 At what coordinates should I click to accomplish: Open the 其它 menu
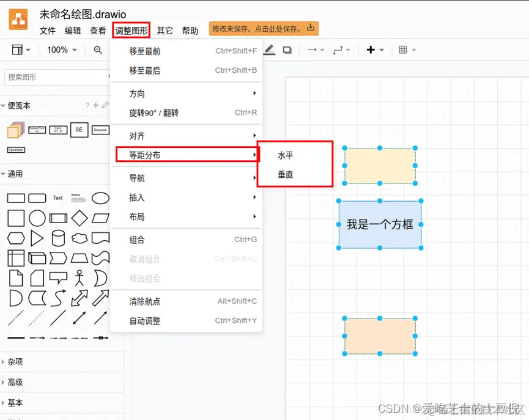click(165, 31)
